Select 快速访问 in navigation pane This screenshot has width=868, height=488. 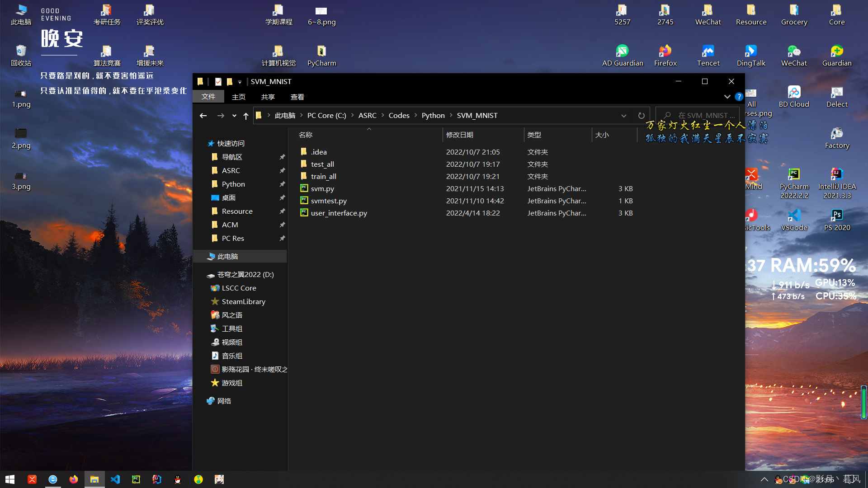pyautogui.click(x=231, y=143)
